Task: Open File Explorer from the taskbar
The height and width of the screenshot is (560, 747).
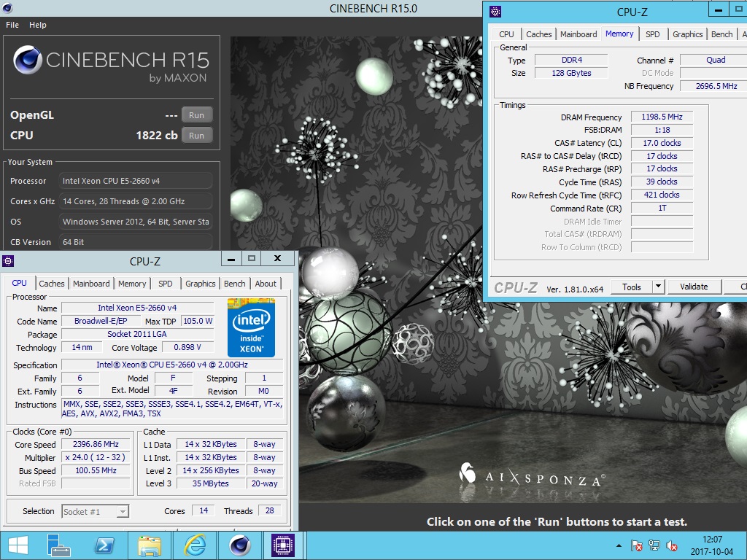Action: click(150, 545)
